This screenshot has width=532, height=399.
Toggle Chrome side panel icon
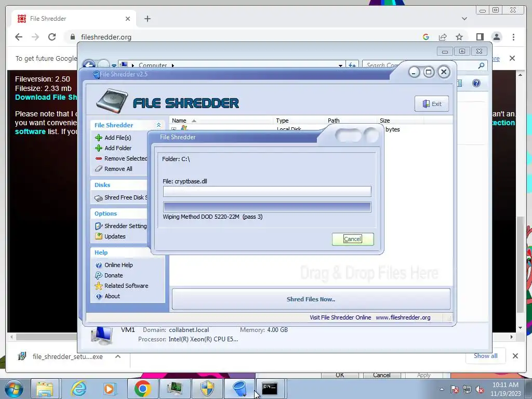(480, 37)
